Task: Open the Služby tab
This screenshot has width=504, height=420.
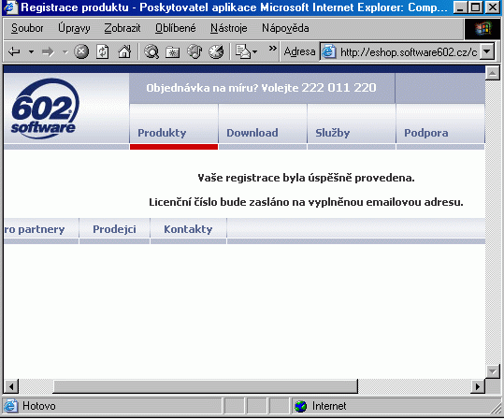Action: point(352,123)
